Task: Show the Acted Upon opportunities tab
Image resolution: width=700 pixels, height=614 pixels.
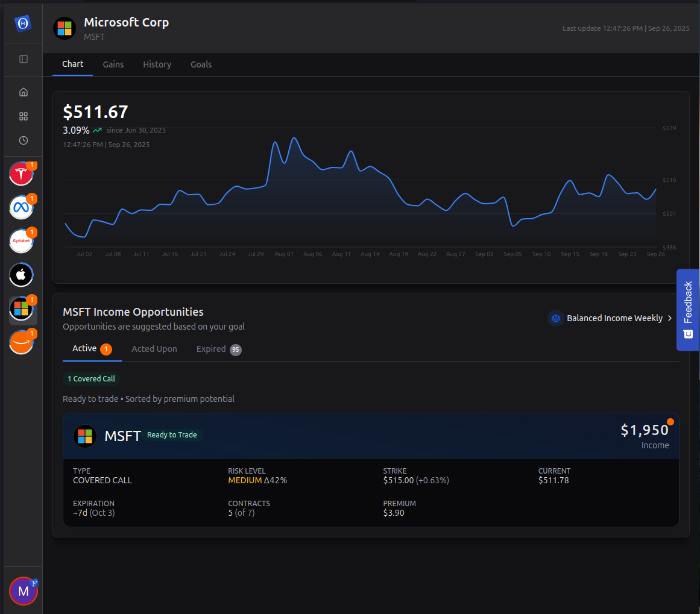Action: pyautogui.click(x=154, y=349)
